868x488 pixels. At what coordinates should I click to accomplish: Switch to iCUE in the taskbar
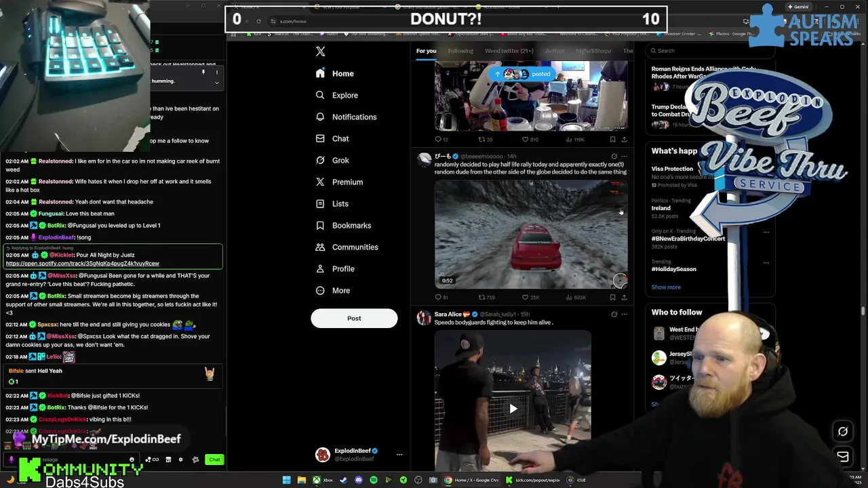[x=577, y=480]
